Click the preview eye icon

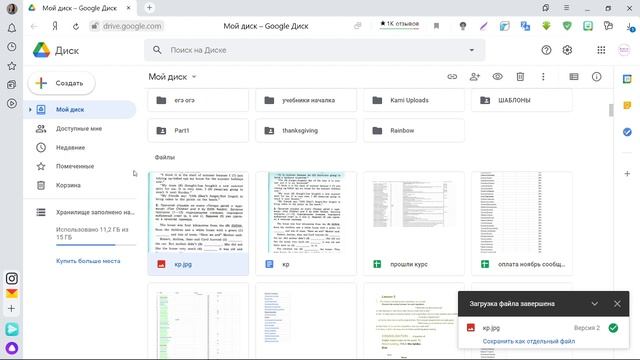pyautogui.click(x=498, y=76)
